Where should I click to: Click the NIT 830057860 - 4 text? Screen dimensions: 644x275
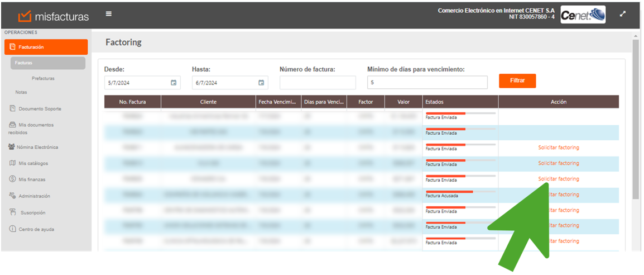[x=531, y=17]
